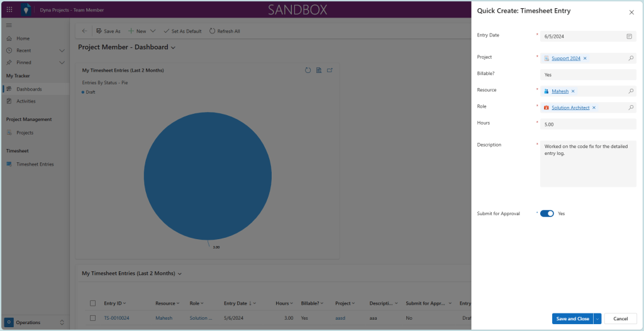This screenshot has width=644, height=331.
Task: Toggle Submit for Approval switch
Action: [547, 213]
